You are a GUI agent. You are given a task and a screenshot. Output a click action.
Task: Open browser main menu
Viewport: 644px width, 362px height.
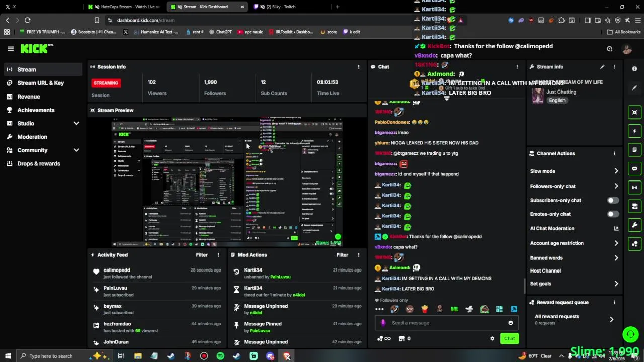638,20
